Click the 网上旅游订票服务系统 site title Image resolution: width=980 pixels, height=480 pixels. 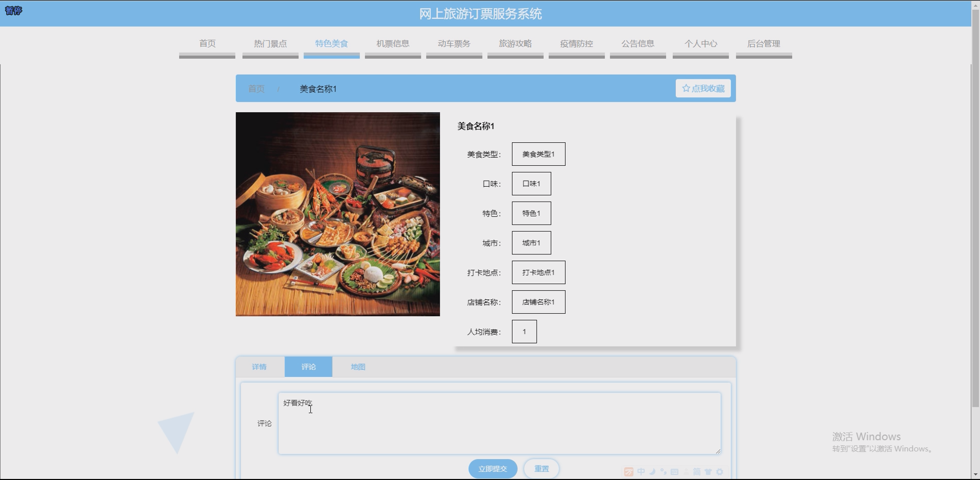[x=480, y=14]
